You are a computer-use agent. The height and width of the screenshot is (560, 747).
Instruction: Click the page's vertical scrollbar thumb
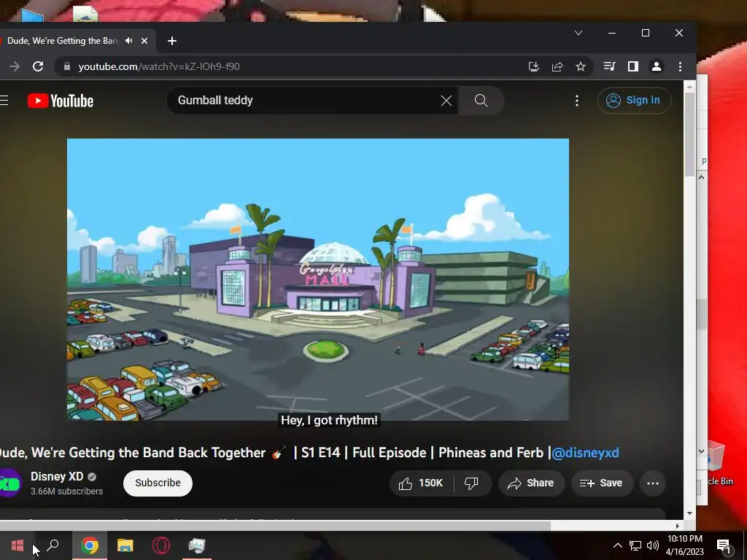point(689,135)
